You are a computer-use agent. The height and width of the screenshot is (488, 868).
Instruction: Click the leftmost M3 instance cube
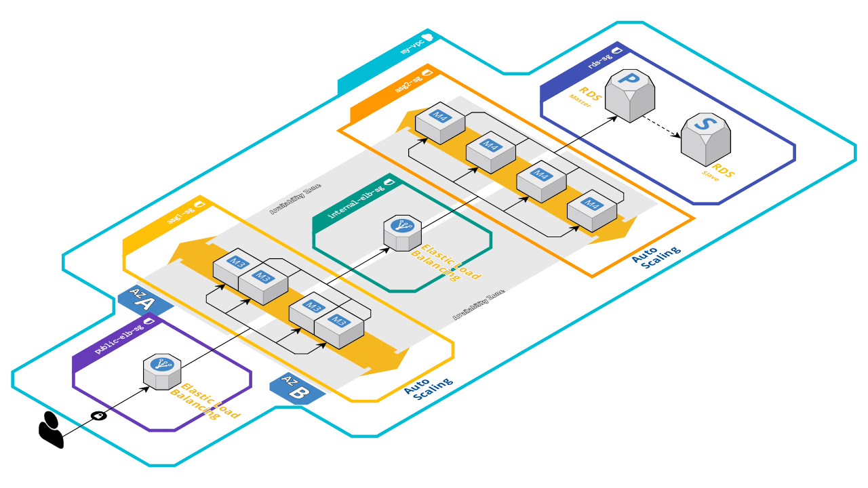(x=235, y=270)
